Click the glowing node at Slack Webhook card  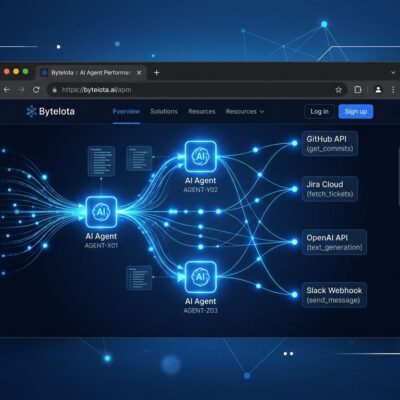coord(294,295)
